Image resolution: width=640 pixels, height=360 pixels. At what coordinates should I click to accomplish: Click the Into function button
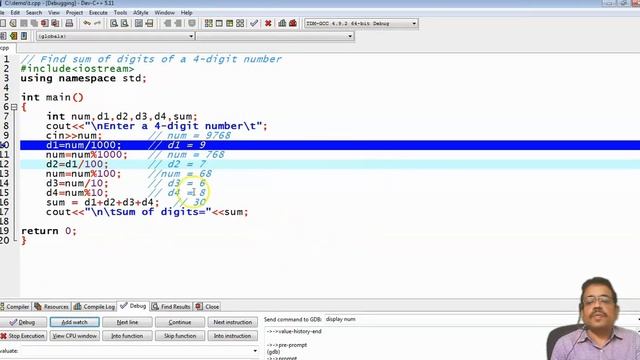point(127,336)
